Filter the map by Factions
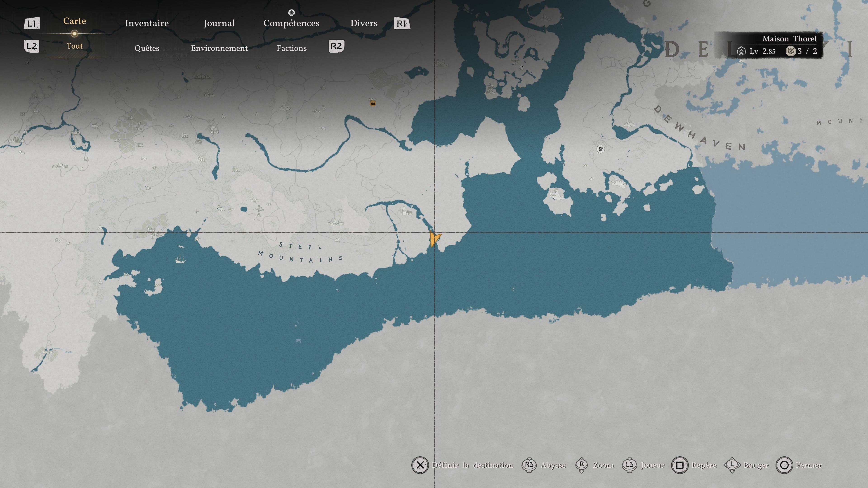 click(x=292, y=48)
